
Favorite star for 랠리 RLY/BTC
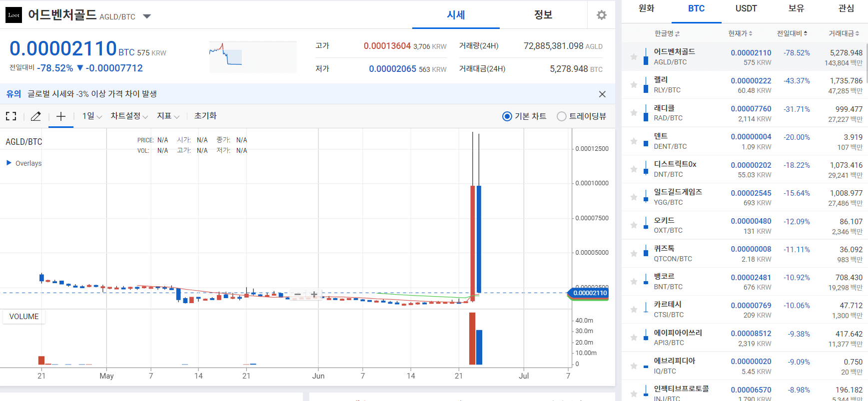point(634,85)
